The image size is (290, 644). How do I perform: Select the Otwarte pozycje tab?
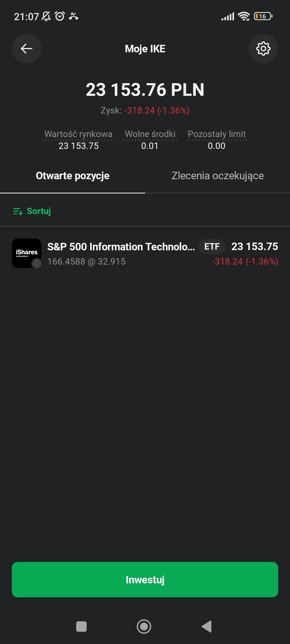tap(73, 176)
